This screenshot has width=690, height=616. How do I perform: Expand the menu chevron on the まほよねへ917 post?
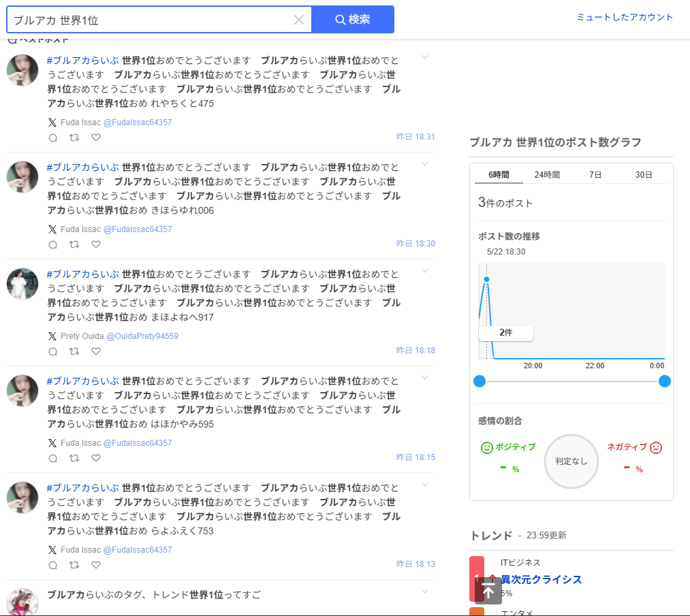point(424,271)
